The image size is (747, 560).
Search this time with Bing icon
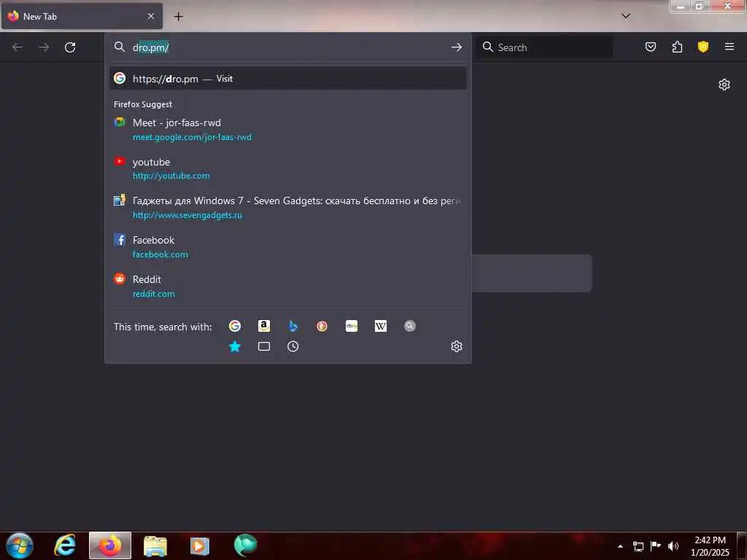pyautogui.click(x=293, y=326)
